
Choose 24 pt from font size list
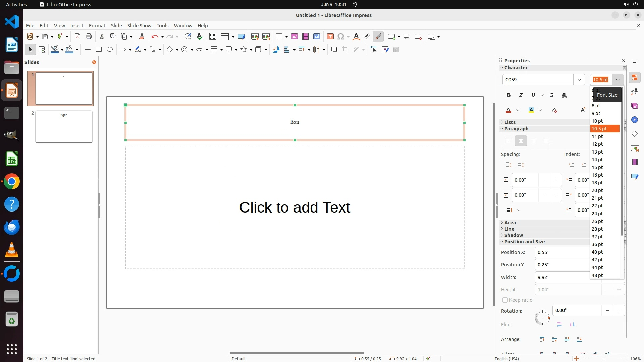(597, 214)
